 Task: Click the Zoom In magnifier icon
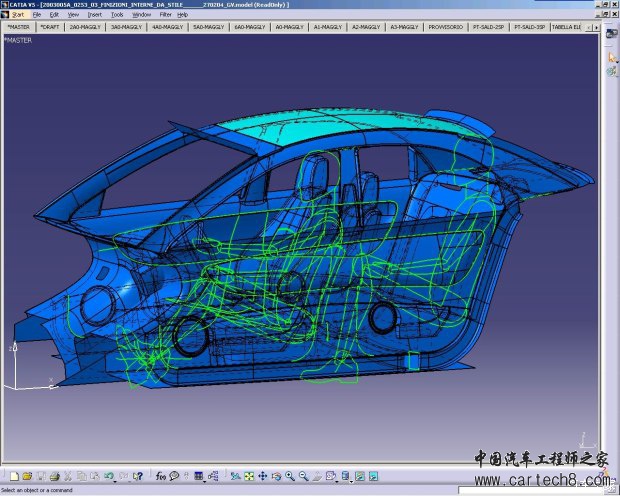[289, 475]
